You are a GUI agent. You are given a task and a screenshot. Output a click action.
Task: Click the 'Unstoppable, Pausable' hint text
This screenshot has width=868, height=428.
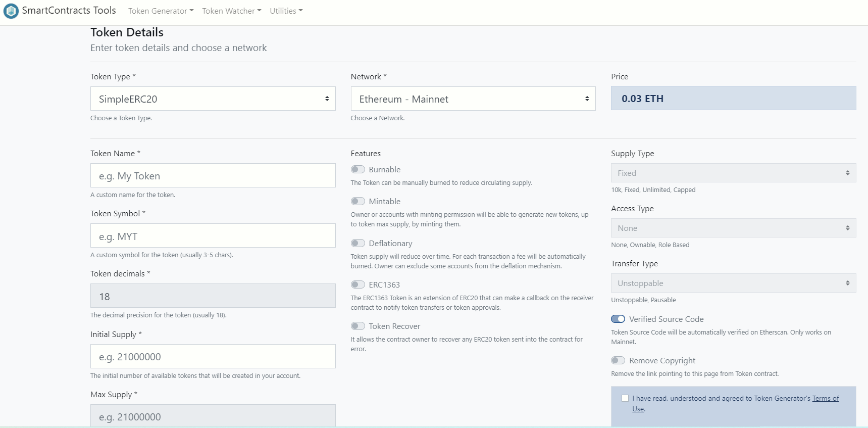click(643, 300)
